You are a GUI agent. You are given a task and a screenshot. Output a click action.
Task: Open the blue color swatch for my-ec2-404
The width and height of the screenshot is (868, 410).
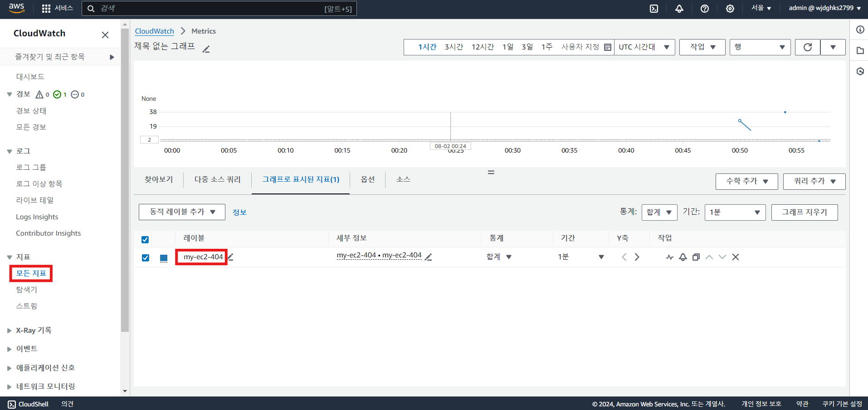(x=164, y=258)
